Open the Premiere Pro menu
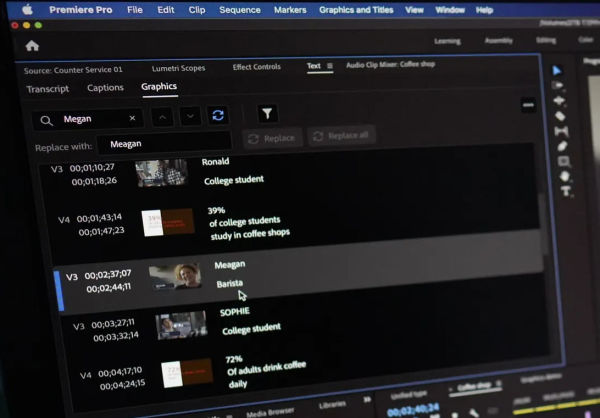This screenshot has width=600, height=418. pyautogui.click(x=80, y=10)
